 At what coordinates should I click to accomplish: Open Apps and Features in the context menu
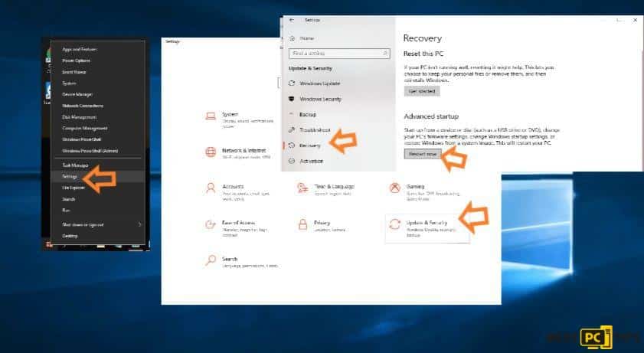point(80,49)
